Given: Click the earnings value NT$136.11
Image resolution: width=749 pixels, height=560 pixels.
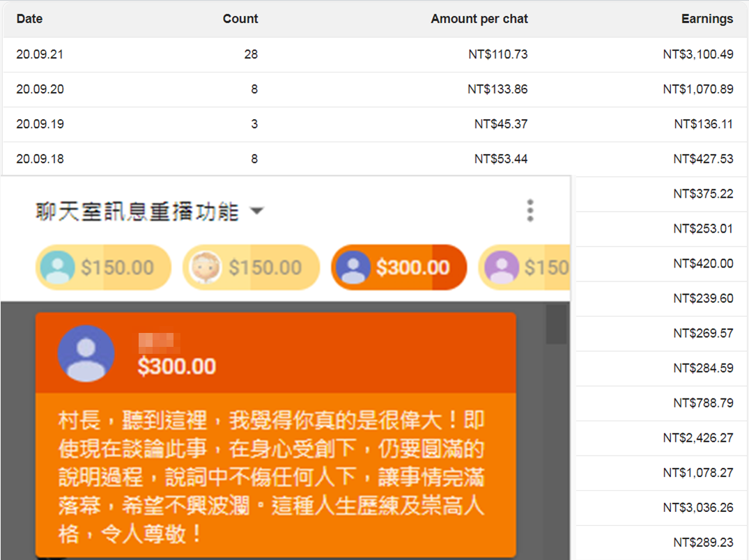Looking at the screenshot, I should [703, 124].
